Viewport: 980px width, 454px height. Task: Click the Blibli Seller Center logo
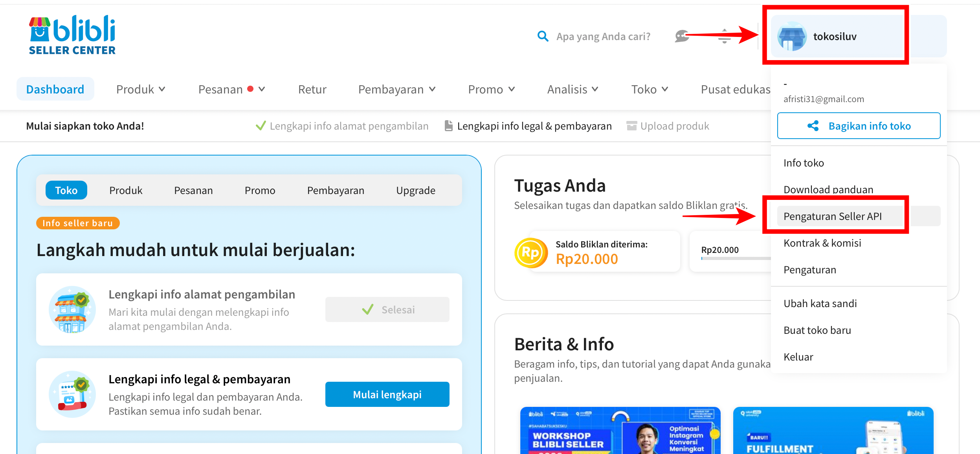click(72, 35)
